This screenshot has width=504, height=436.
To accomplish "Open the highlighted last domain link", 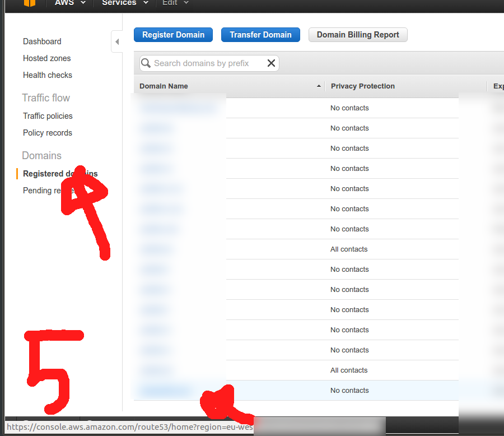I will pyautogui.click(x=165, y=391).
